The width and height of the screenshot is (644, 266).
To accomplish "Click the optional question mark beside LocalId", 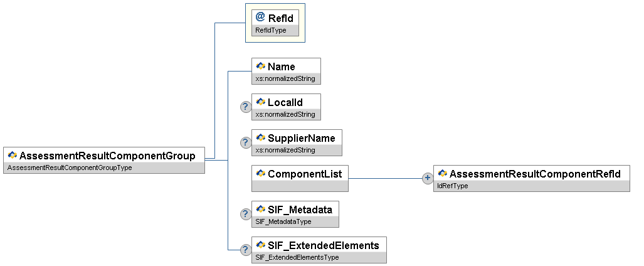I will point(246,107).
